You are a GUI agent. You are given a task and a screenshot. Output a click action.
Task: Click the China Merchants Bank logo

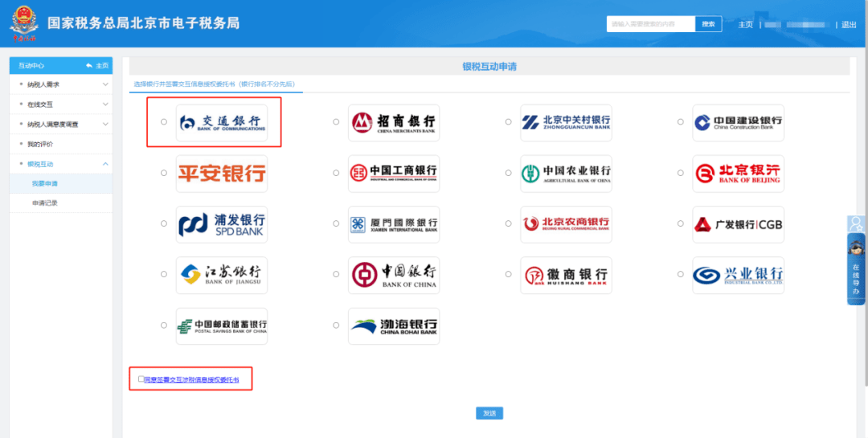pyautogui.click(x=394, y=122)
